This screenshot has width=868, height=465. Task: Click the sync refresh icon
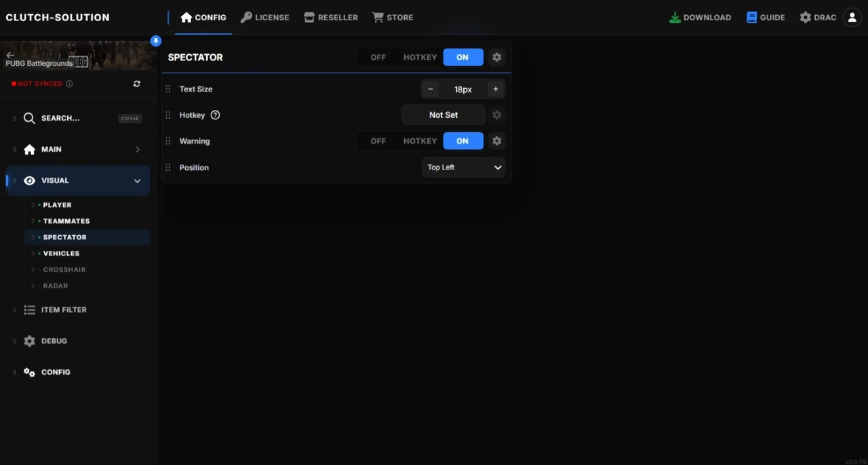137,83
